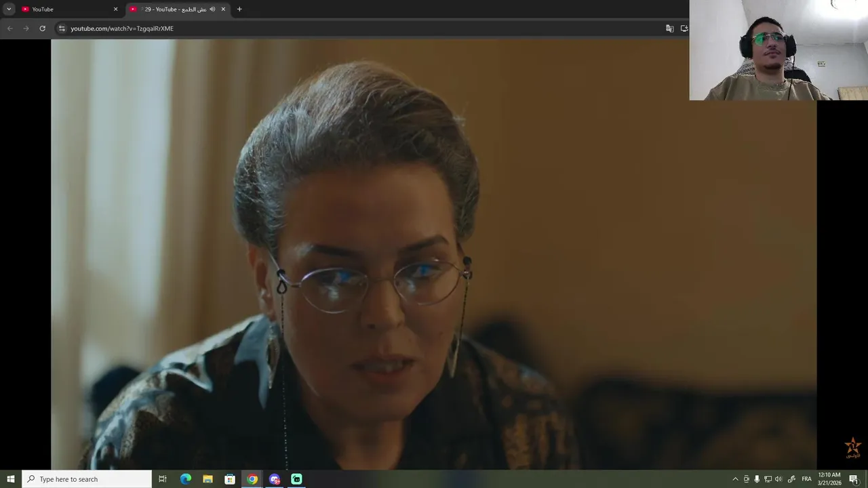Open Microsoft Store from the taskbar
Screen dimensions: 868x488
point(230,479)
